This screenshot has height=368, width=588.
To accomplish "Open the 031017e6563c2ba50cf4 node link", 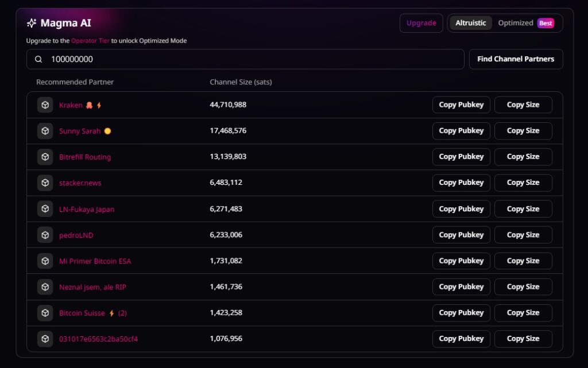I will (98, 339).
